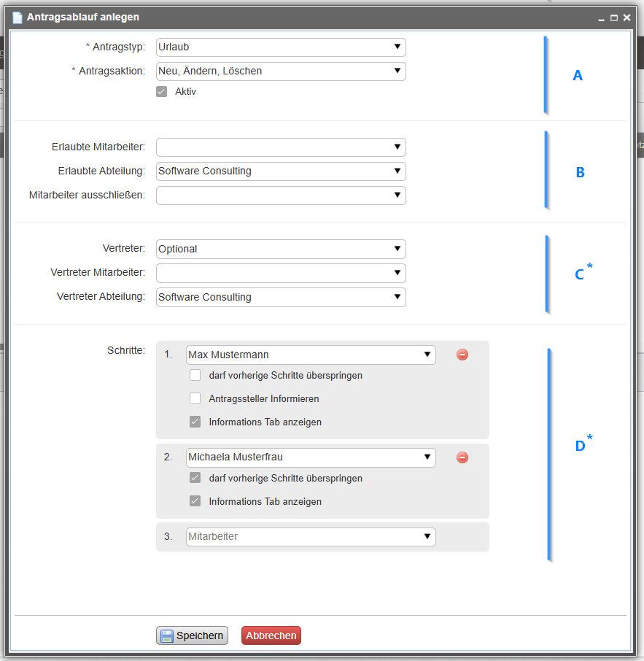644x661 pixels.
Task: Close the Antragsablauf anlegen dialog
Action: tap(626, 18)
